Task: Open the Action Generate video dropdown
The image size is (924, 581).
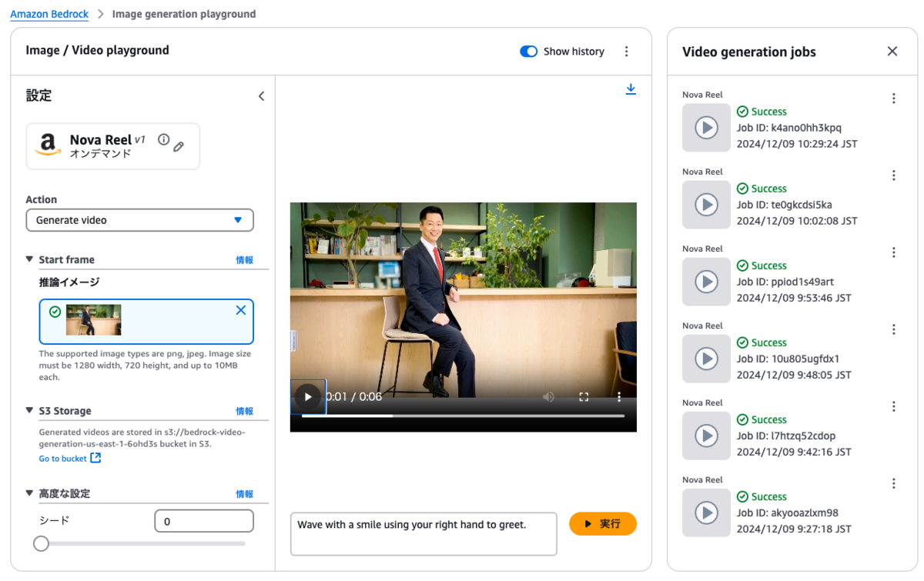Action: click(x=139, y=220)
